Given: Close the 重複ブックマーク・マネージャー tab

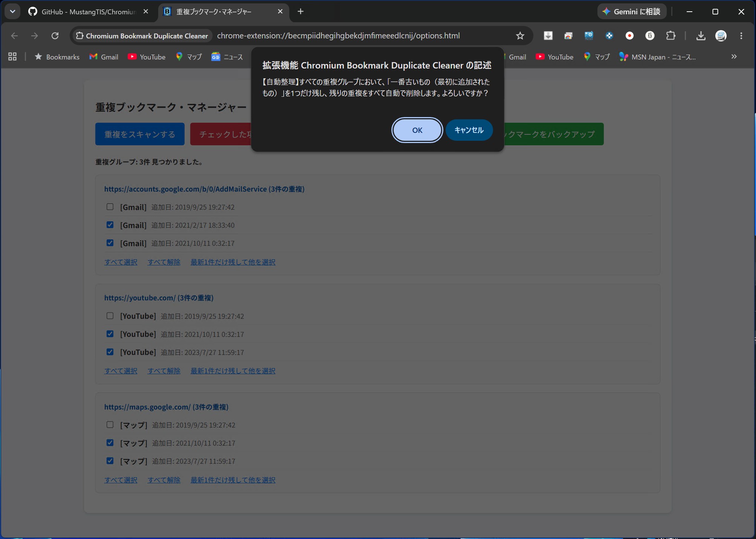Looking at the screenshot, I should pos(280,12).
